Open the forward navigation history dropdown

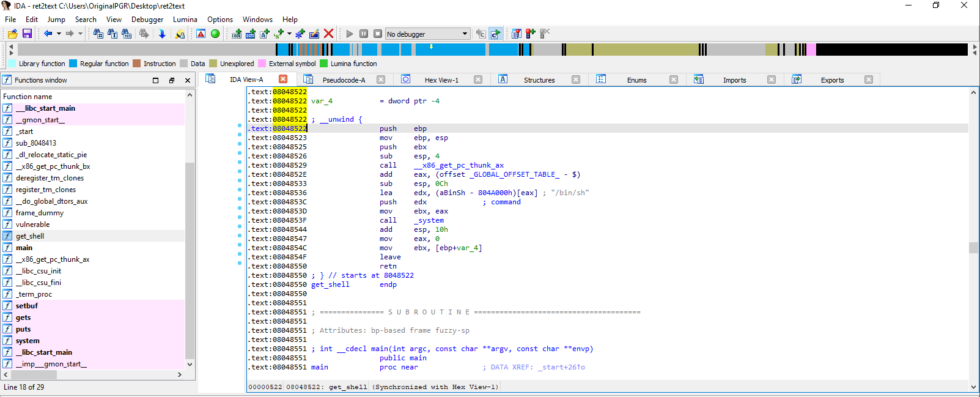click(x=80, y=34)
